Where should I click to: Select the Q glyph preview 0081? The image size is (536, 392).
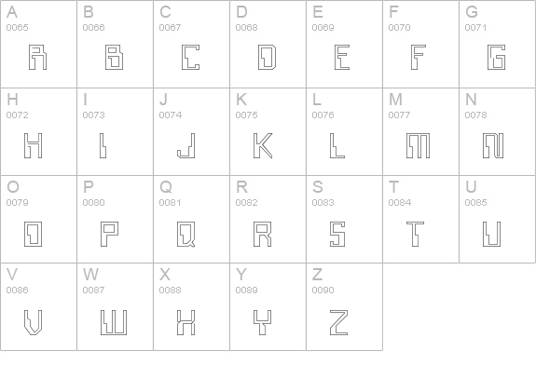click(x=186, y=234)
